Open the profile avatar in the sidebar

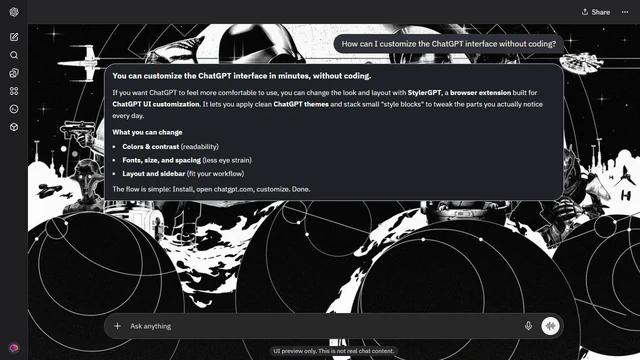(14, 348)
